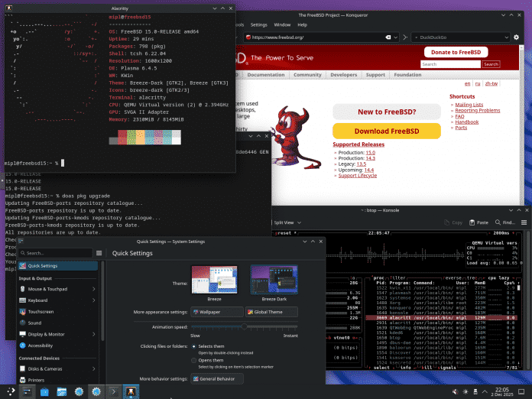Click the Global Theme button
Viewport: 532px width, 399px height.
tap(271, 312)
